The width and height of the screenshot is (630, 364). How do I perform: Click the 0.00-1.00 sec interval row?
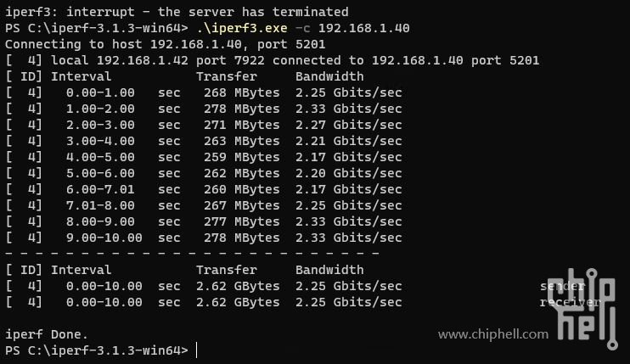point(204,92)
